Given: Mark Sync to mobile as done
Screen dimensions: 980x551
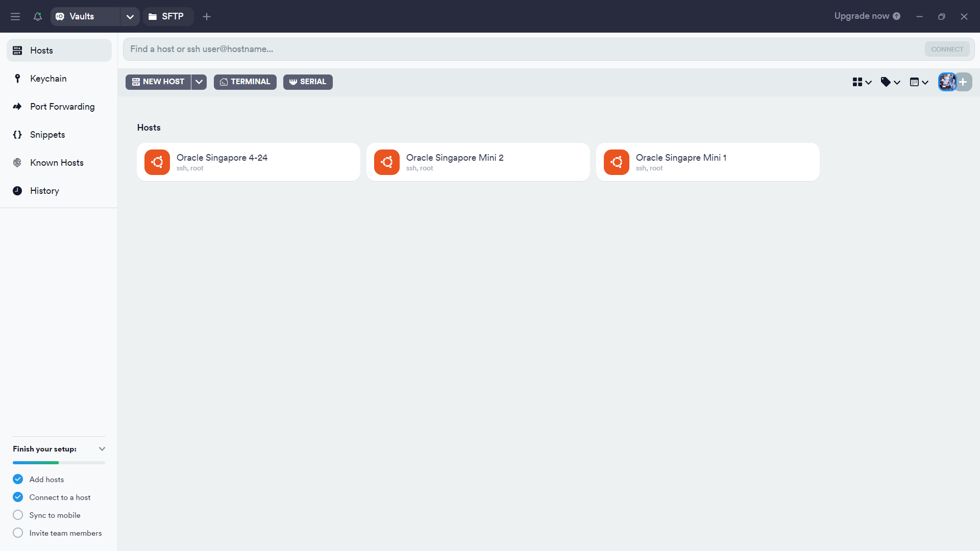Looking at the screenshot, I should (x=17, y=515).
